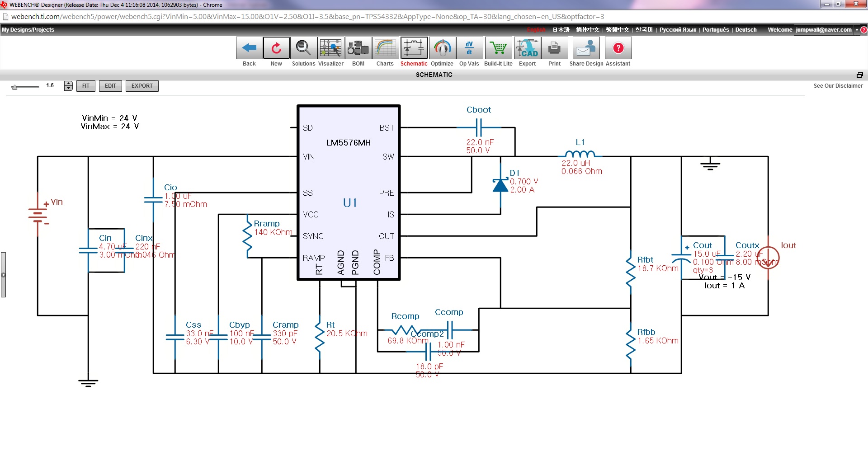Click the Print printer icon
Screen dimensions: 868x470
pyautogui.click(x=554, y=48)
